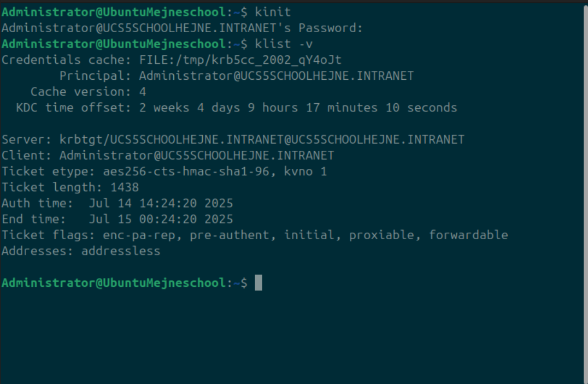This screenshot has width=588, height=384.
Task: Click the End time Jul 15 00:24:20 2025
Action: pos(161,220)
